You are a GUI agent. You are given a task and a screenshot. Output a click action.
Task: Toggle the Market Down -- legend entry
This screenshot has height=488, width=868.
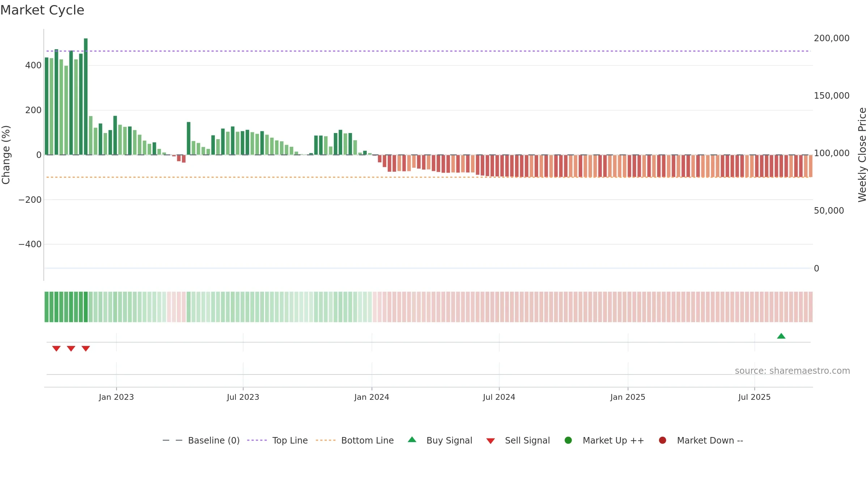tap(701, 440)
